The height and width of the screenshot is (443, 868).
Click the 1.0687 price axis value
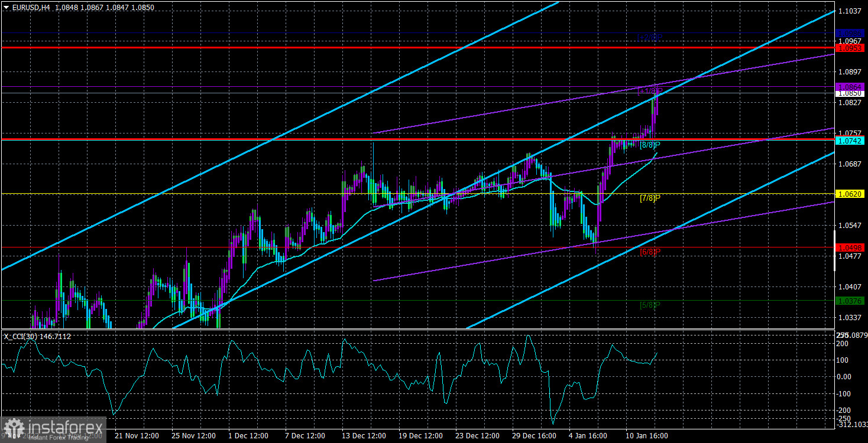tap(850, 164)
